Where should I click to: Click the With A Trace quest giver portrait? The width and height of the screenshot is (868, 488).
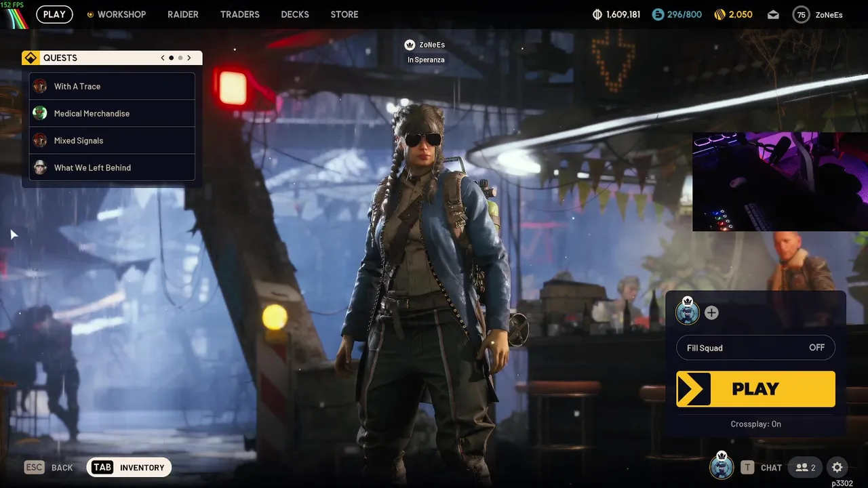[x=40, y=86]
